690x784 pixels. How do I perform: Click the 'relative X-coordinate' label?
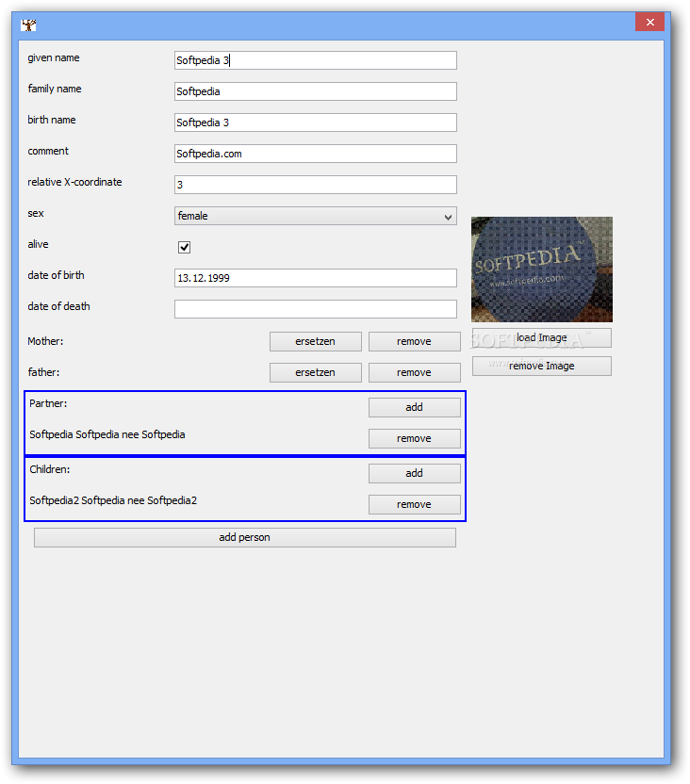[74, 182]
